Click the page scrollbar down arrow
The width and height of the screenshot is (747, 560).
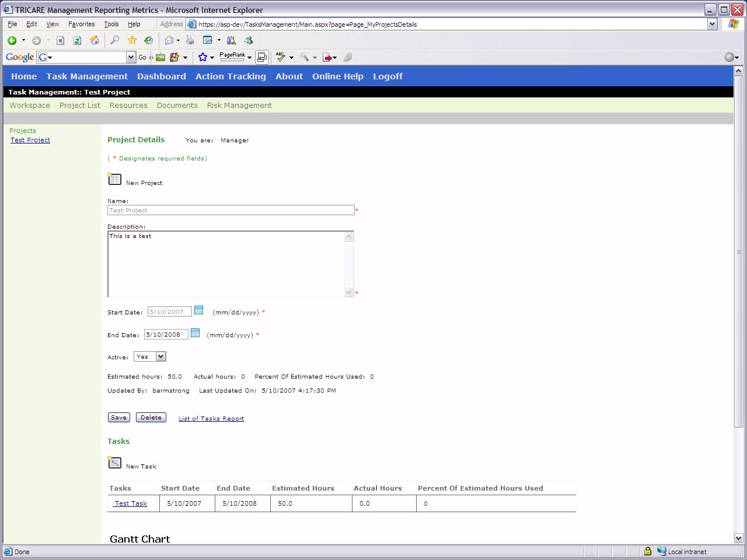click(738, 538)
